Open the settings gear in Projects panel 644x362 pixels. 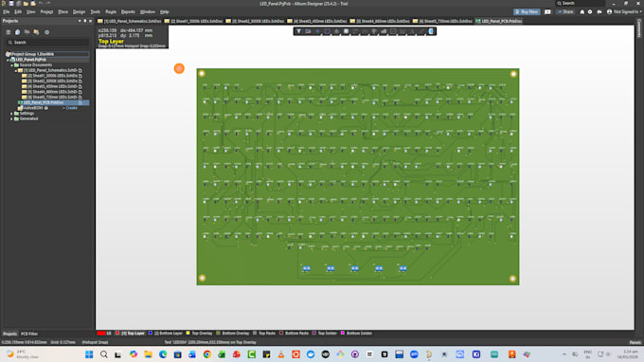(46, 32)
